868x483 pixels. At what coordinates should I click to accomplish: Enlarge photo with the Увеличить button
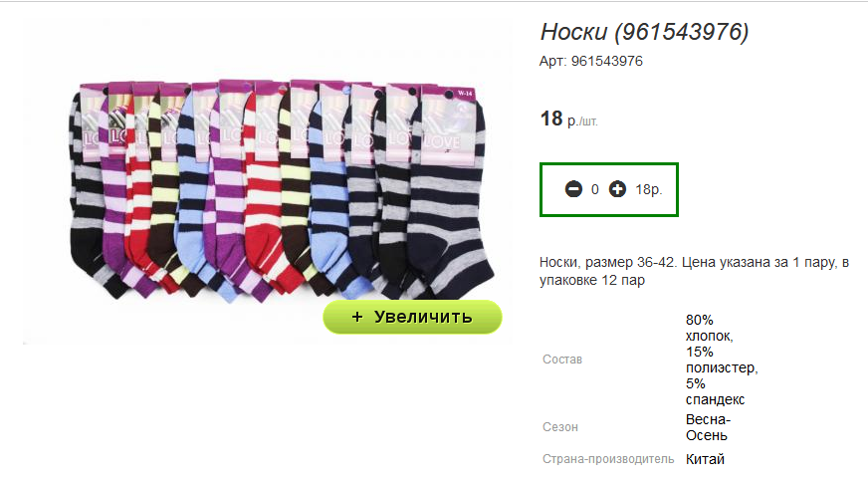click(412, 317)
